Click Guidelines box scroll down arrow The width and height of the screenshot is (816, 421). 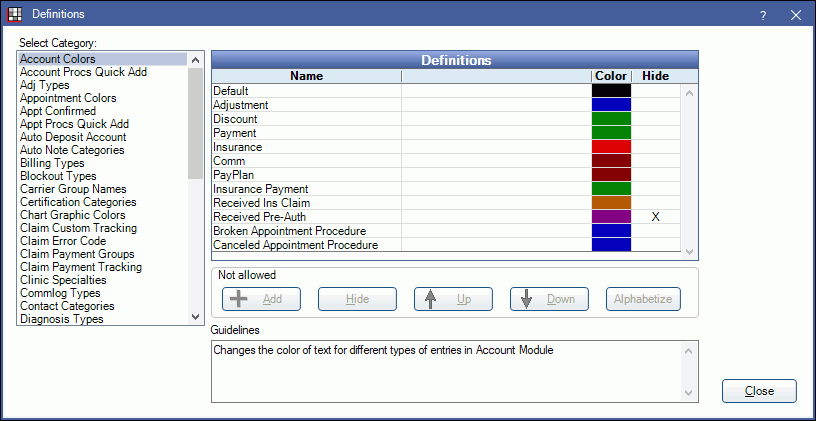[689, 393]
